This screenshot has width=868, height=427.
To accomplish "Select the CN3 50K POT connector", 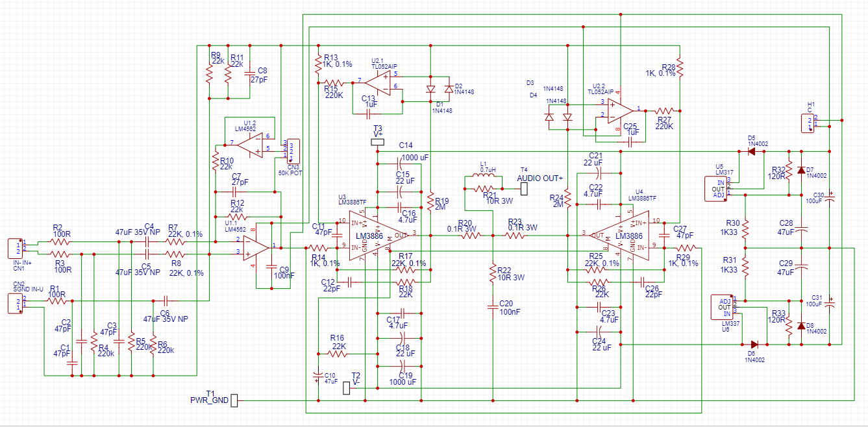I will [293, 151].
